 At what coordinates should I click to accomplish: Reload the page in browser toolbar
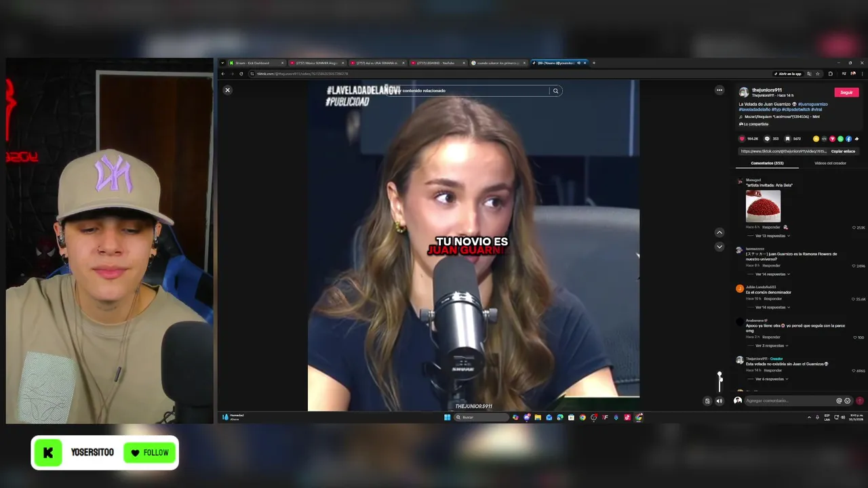pos(241,74)
